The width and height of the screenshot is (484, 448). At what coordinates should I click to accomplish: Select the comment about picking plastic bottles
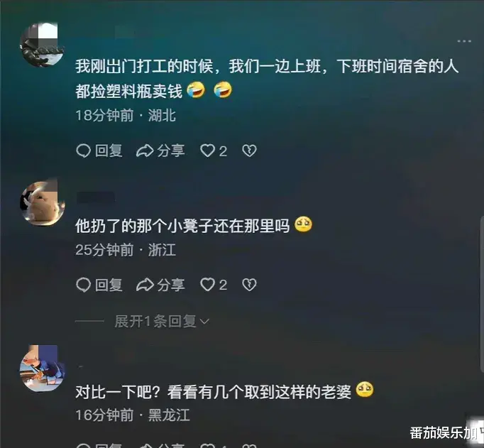(267, 79)
